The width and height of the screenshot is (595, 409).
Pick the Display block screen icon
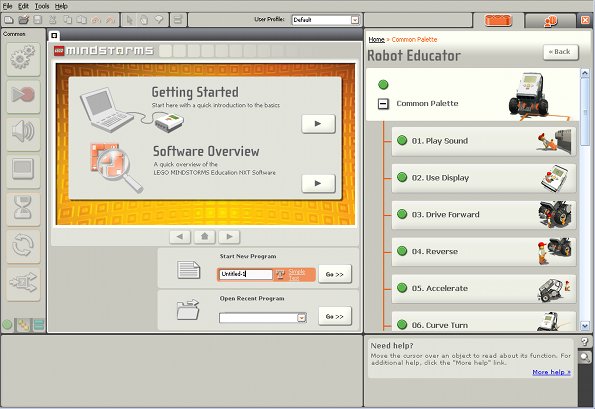coord(23,171)
